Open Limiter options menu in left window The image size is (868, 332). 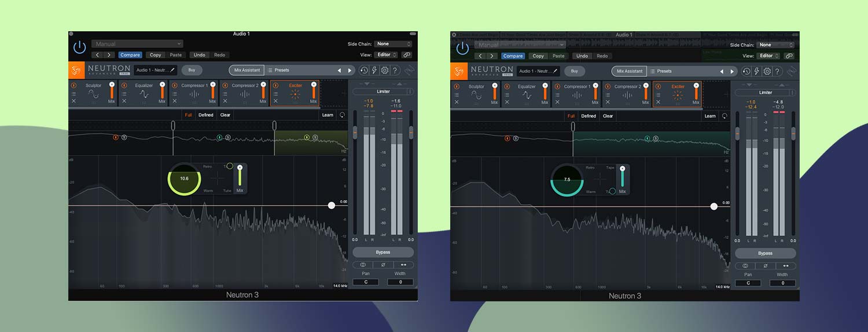point(410,91)
